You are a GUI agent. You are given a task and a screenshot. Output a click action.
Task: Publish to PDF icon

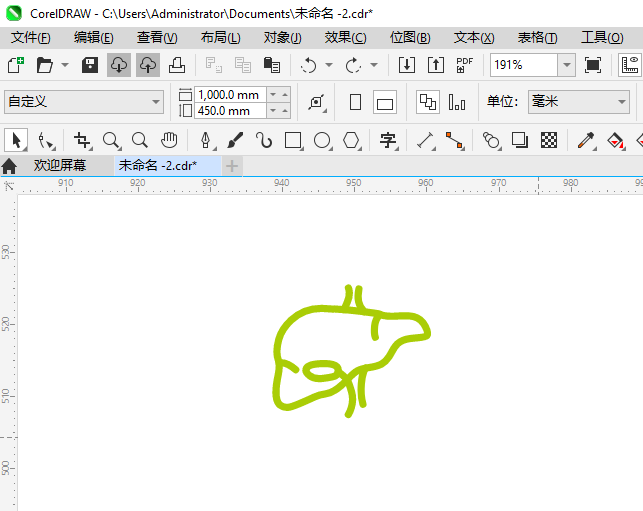coord(465,65)
